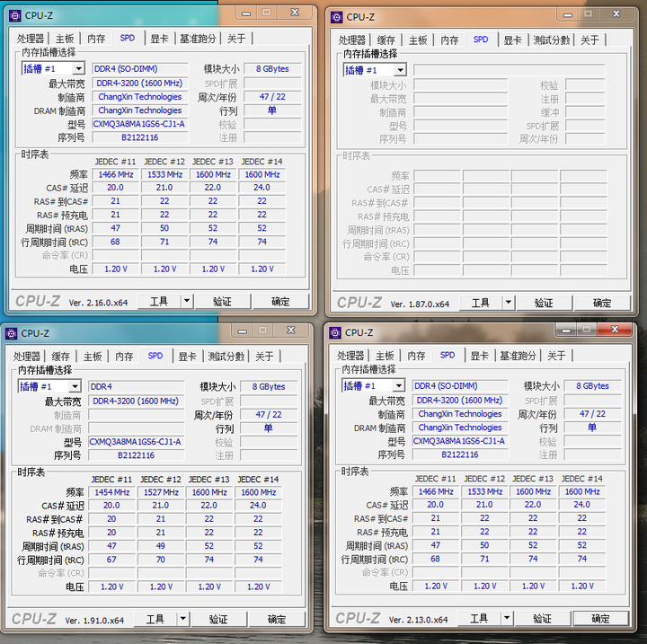Select SPD tab in CPU-Z 2.16.0 window
The height and width of the screenshot is (644, 647).
click(x=128, y=39)
